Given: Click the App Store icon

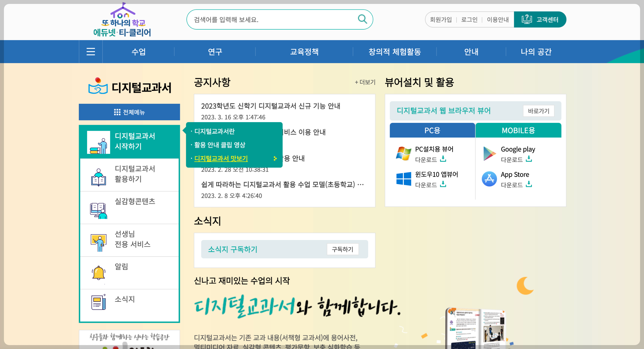Looking at the screenshot, I should tap(489, 179).
